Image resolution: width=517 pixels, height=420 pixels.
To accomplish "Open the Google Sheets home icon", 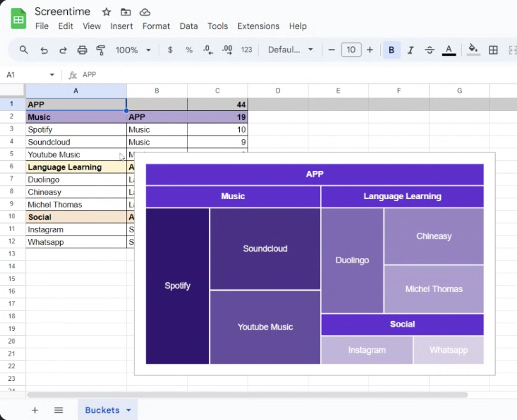I will 19,19.
